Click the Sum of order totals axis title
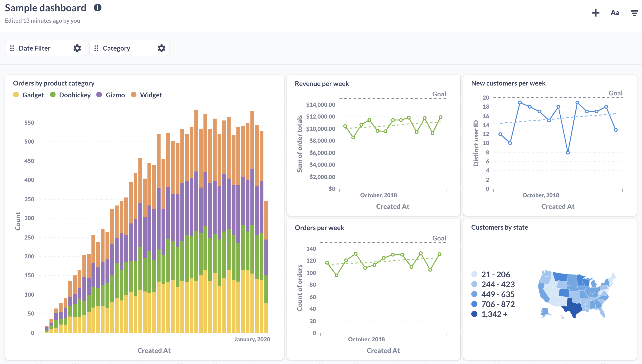This screenshot has height=364, width=642. point(300,144)
